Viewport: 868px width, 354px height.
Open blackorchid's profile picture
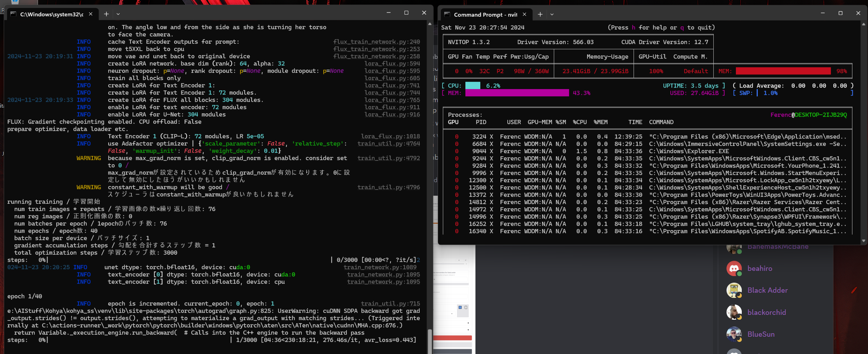[734, 312]
